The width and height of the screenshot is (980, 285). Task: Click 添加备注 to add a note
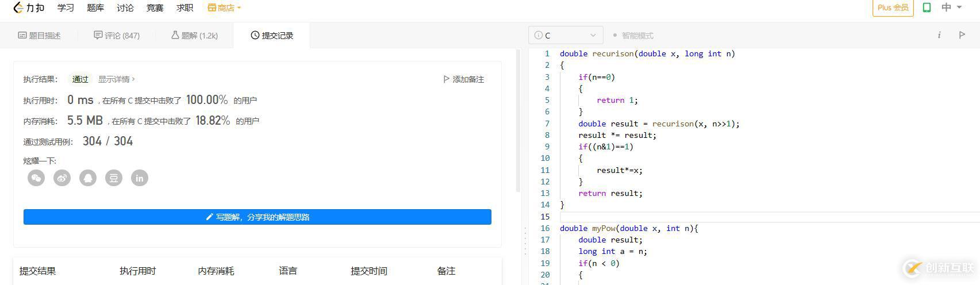click(463, 79)
